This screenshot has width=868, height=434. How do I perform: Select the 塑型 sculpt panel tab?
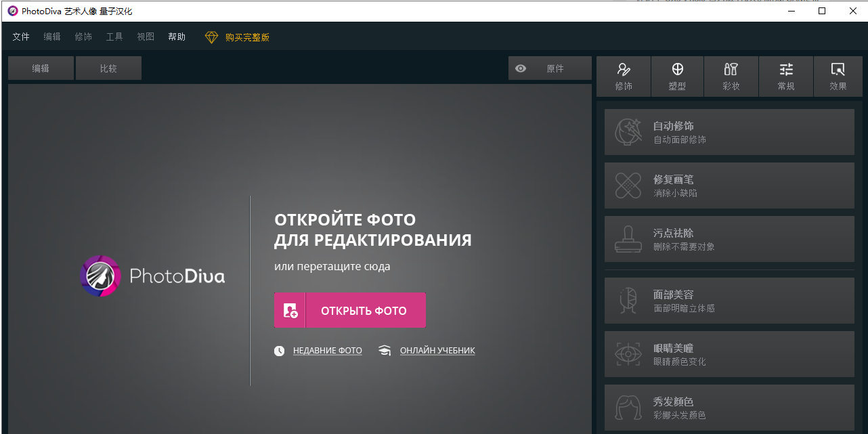[x=677, y=77]
